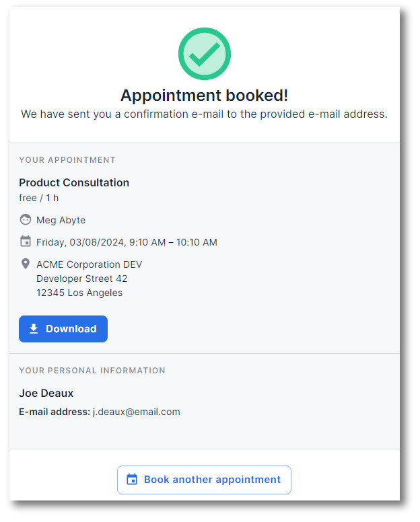Click the download arrow icon in Download button
420x522 pixels.
click(34, 328)
